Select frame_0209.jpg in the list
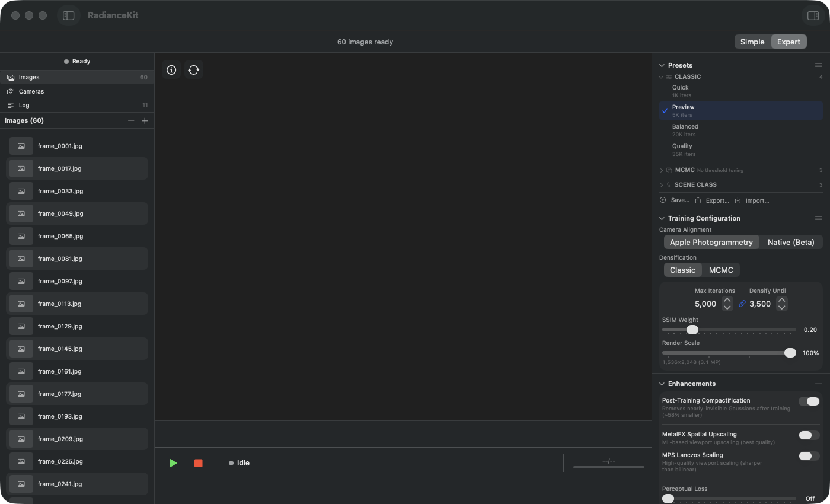The height and width of the screenshot is (504, 830). pyautogui.click(x=77, y=439)
